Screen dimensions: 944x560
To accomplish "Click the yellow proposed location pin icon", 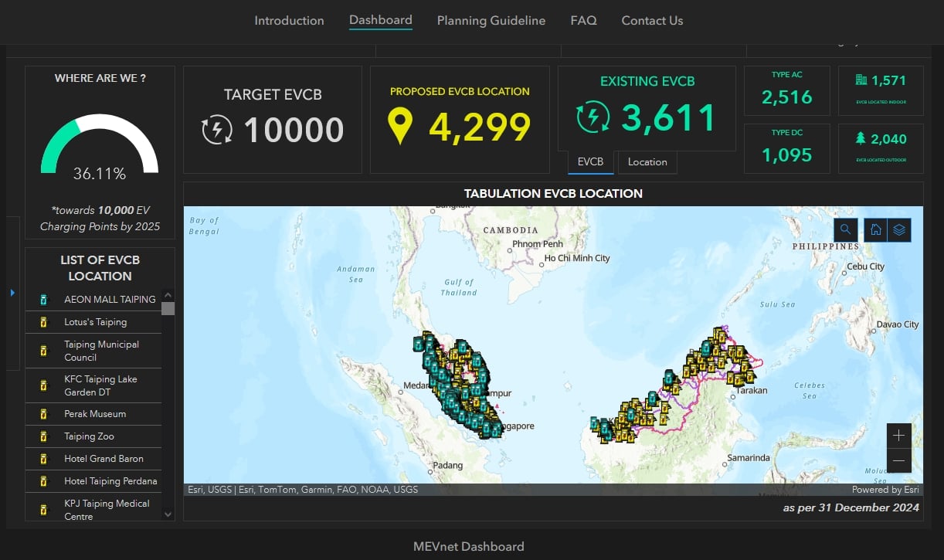I will 399,127.
